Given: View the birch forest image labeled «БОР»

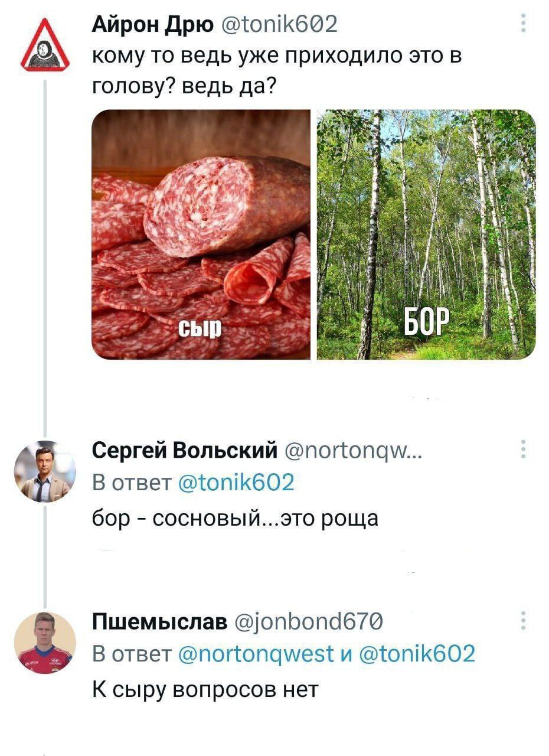Looking at the screenshot, I should click(x=426, y=234).
